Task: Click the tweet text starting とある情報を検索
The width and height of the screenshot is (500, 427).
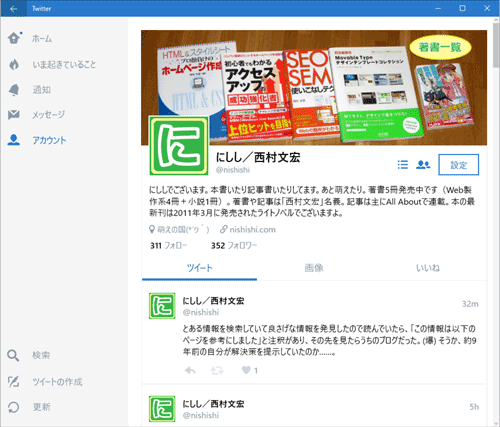Action: [x=329, y=340]
